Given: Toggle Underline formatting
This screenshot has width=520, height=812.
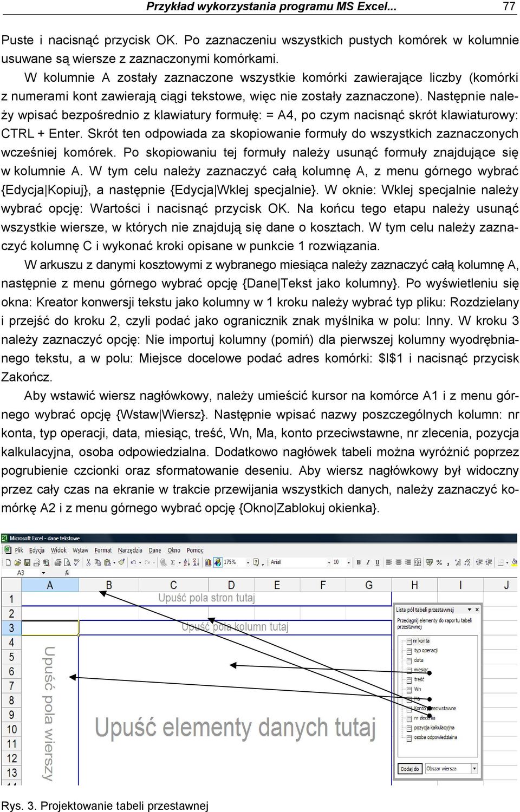Looking at the screenshot, I should (377, 562).
